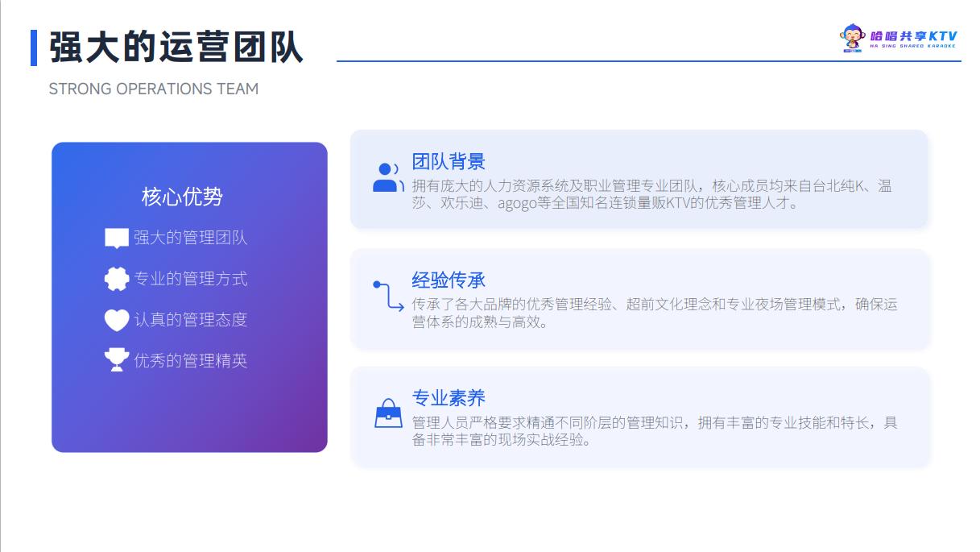Click the paragraph starting 拥有庞大的人力资源系统
The image size is (980, 552).
(x=652, y=194)
